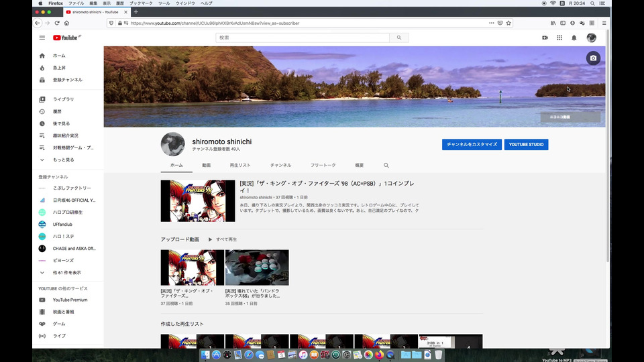
Task: Select the 概要 tab
Action: [x=360, y=166]
